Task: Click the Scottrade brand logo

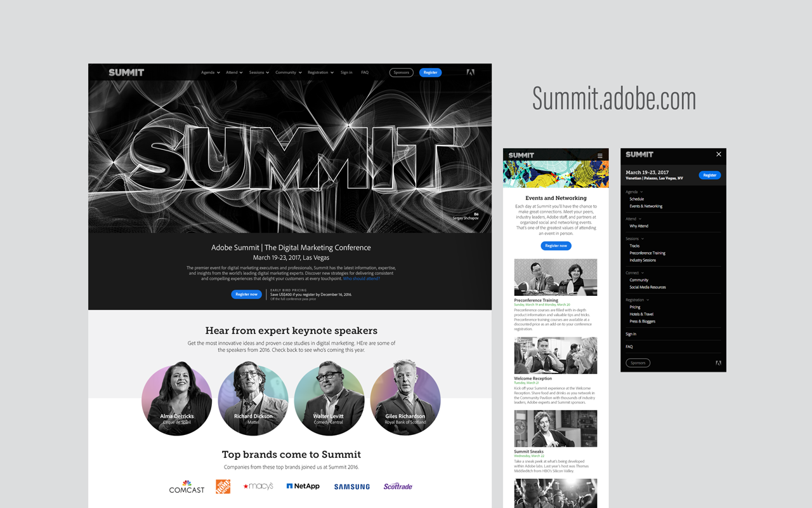Action: (398, 486)
